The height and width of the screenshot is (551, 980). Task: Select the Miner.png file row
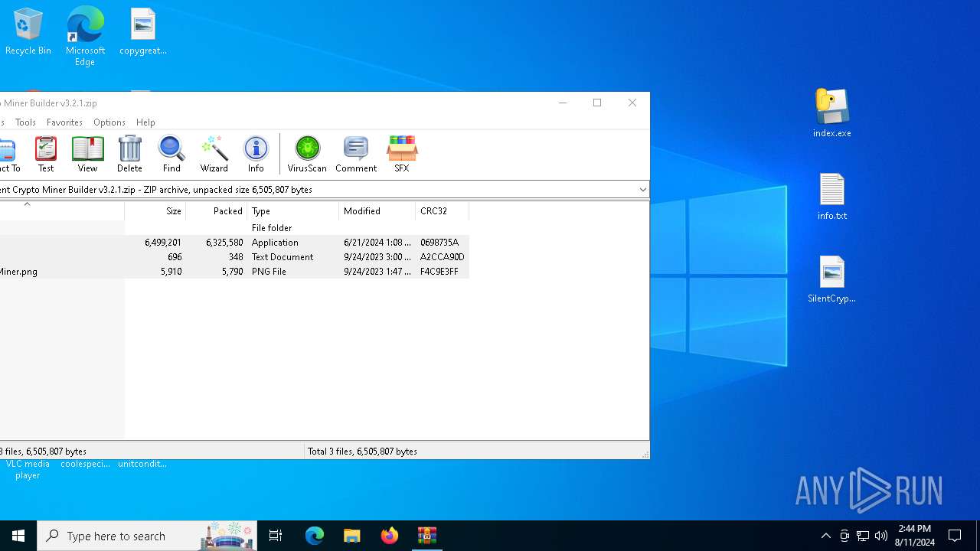pyautogui.click(x=234, y=272)
